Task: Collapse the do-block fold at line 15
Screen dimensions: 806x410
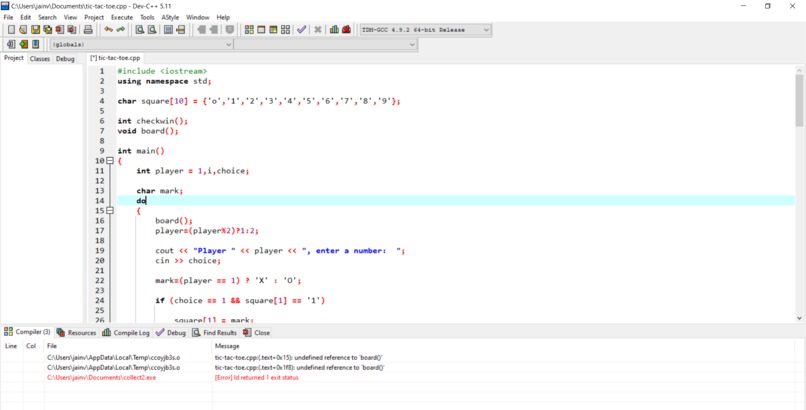Action: [x=110, y=211]
